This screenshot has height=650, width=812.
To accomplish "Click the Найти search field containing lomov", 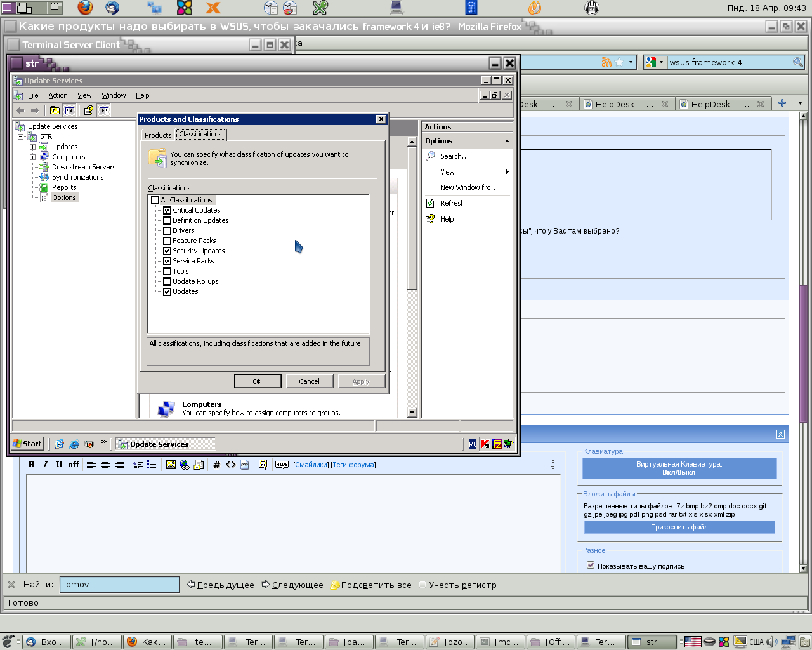I will 119,585.
